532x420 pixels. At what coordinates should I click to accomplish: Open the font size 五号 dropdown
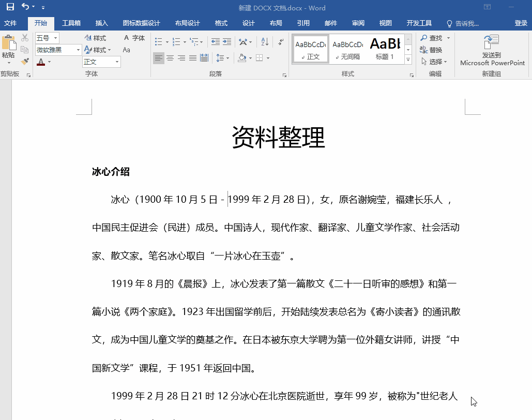tap(55, 38)
